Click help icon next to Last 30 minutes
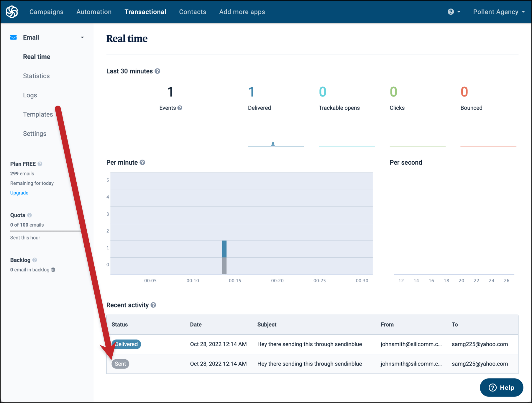 tap(157, 71)
